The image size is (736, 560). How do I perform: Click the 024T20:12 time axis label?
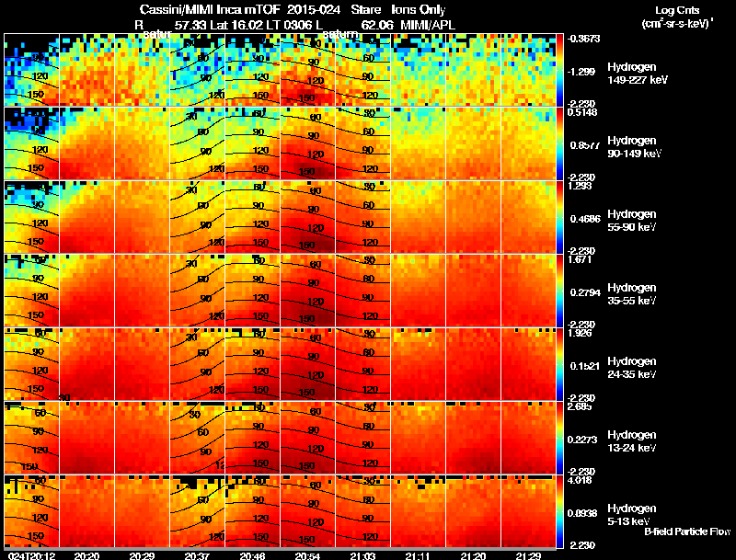coord(31,555)
